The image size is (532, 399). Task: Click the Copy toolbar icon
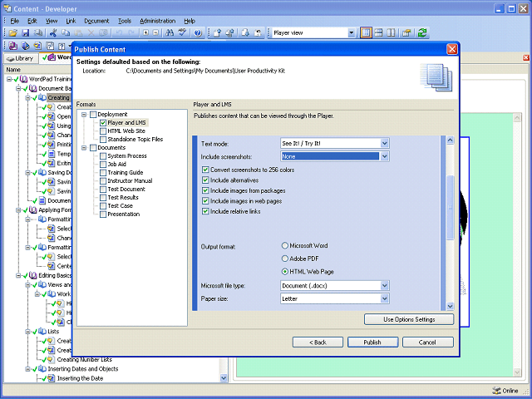pos(66,33)
